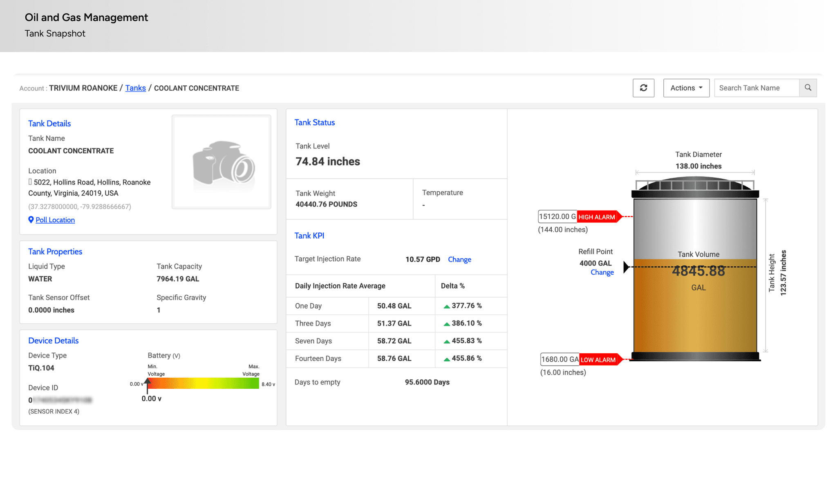Click green delta arrow for Fourteen Days
837x504 pixels.
pyautogui.click(x=446, y=359)
